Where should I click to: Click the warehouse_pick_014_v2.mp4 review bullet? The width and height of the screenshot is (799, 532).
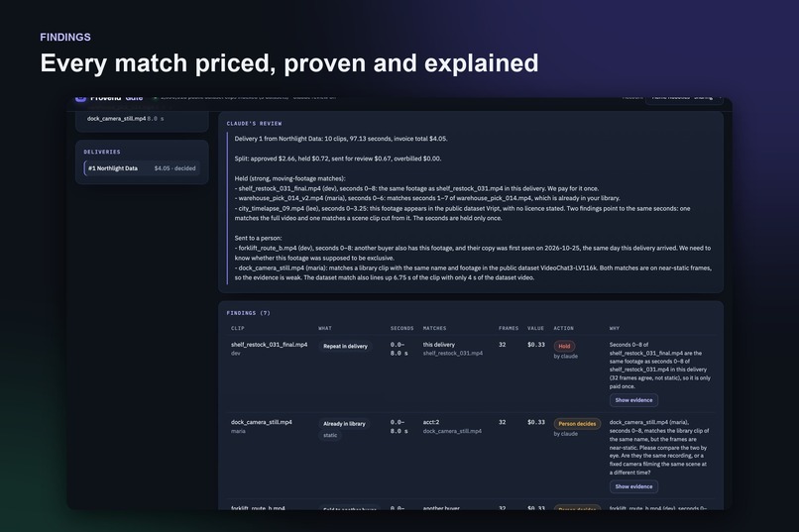(x=427, y=198)
